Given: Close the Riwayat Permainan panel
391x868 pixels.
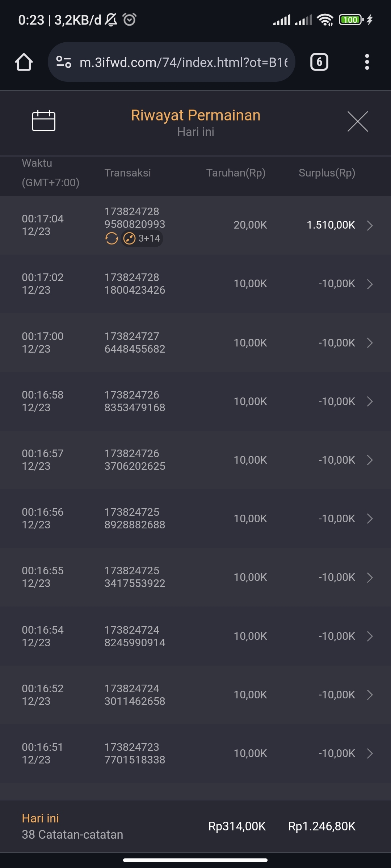Looking at the screenshot, I should [x=357, y=122].
